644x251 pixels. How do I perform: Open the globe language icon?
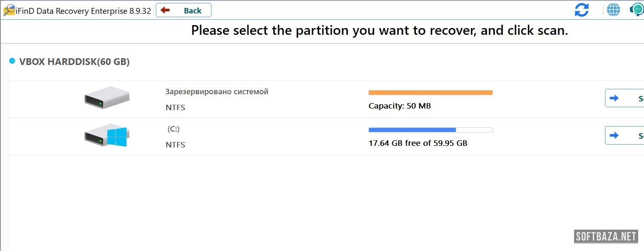point(613,10)
